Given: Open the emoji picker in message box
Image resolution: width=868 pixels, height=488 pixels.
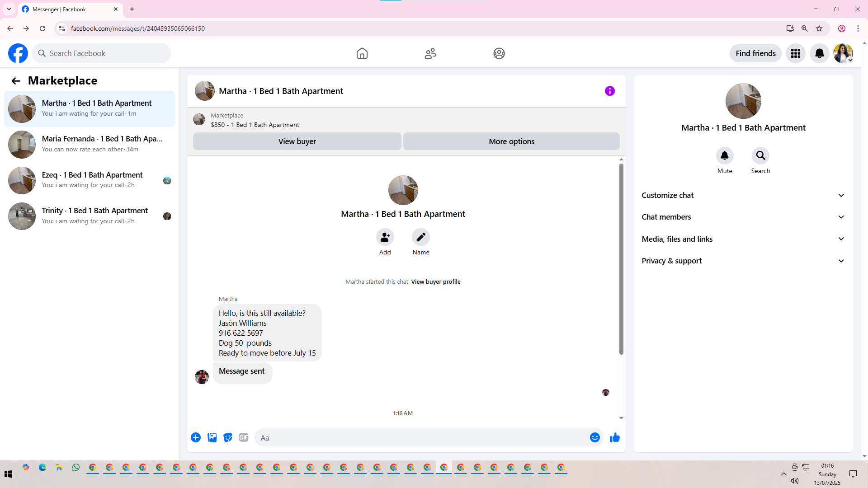Looking at the screenshot, I should click(x=594, y=437).
